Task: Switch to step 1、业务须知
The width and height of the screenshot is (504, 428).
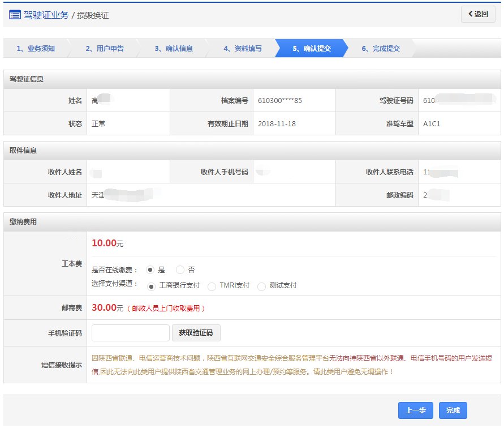Action: click(37, 49)
